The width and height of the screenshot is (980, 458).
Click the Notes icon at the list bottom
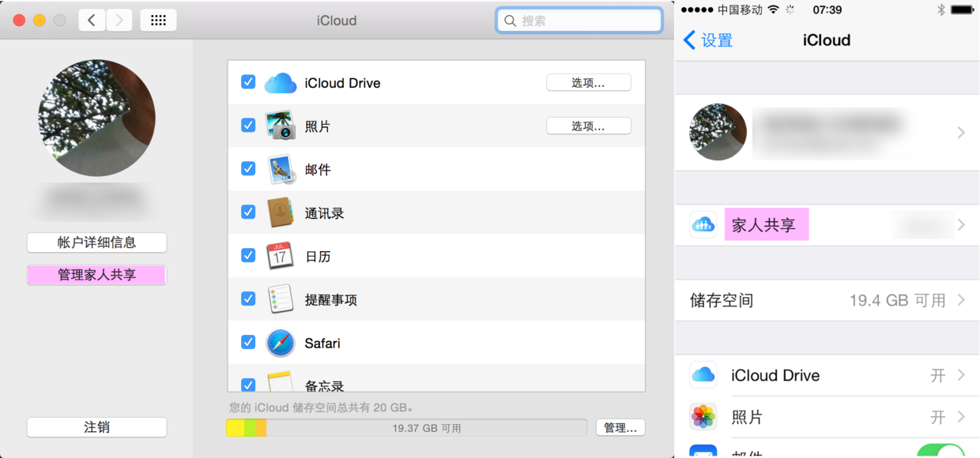pyautogui.click(x=280, y=383)
